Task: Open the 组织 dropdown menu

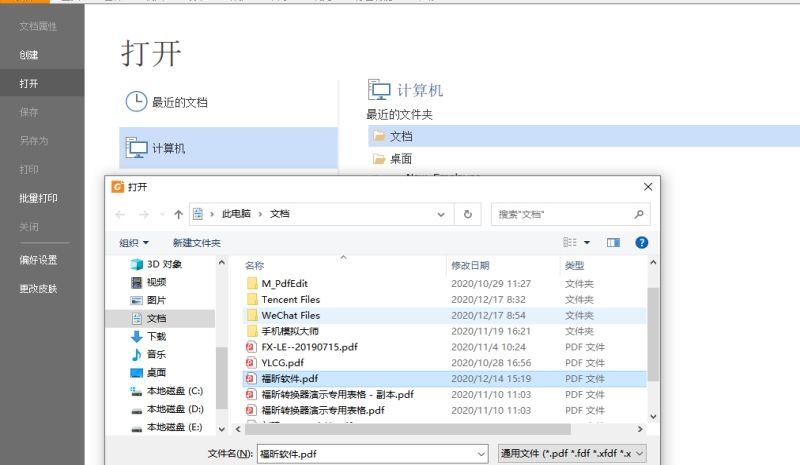Action: coord(134,243)
